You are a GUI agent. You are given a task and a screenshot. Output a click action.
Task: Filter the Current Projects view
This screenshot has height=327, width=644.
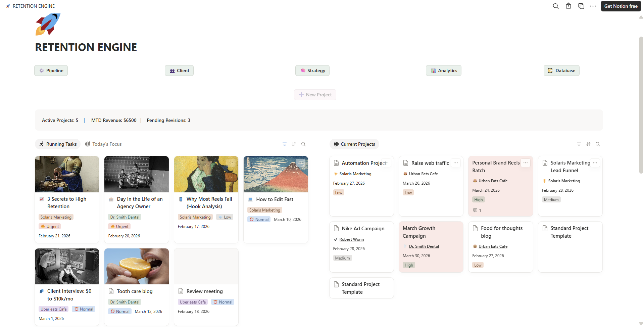click(579, 144)
